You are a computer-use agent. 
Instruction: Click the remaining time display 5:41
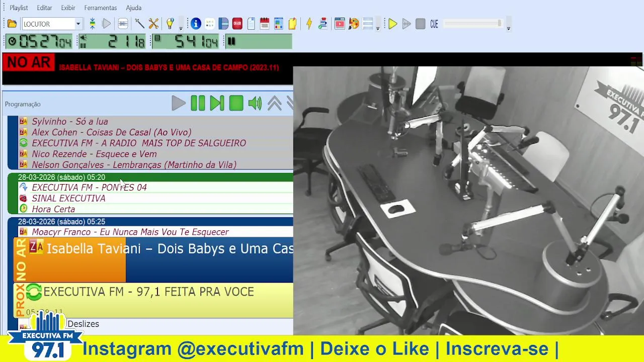pos(186,41)
